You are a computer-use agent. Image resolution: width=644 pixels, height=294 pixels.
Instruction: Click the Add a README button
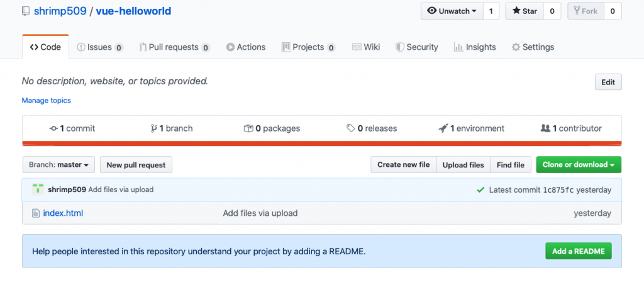pyautogui.click(x=578, y=251)
